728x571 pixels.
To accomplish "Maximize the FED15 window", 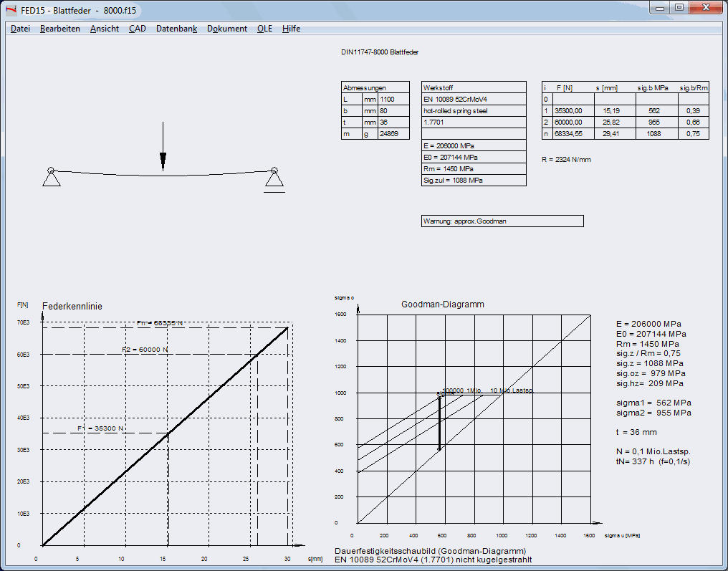I will [x=679, y=7].
